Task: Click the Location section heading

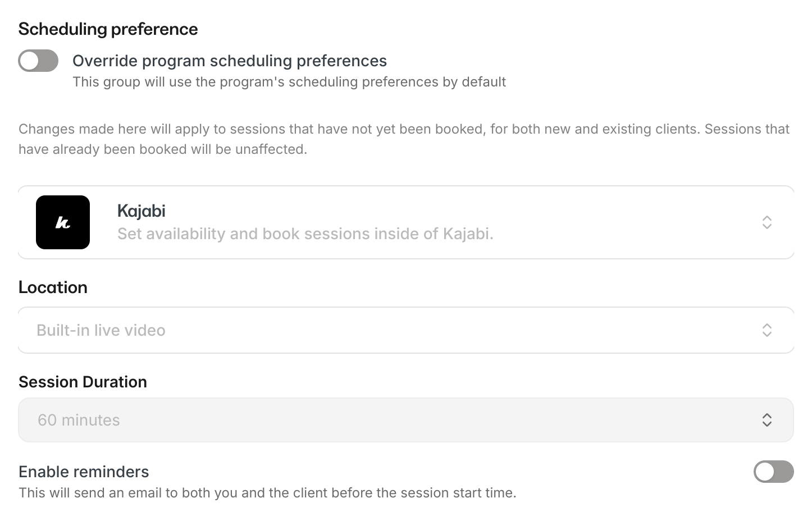Action: [53, 287]
